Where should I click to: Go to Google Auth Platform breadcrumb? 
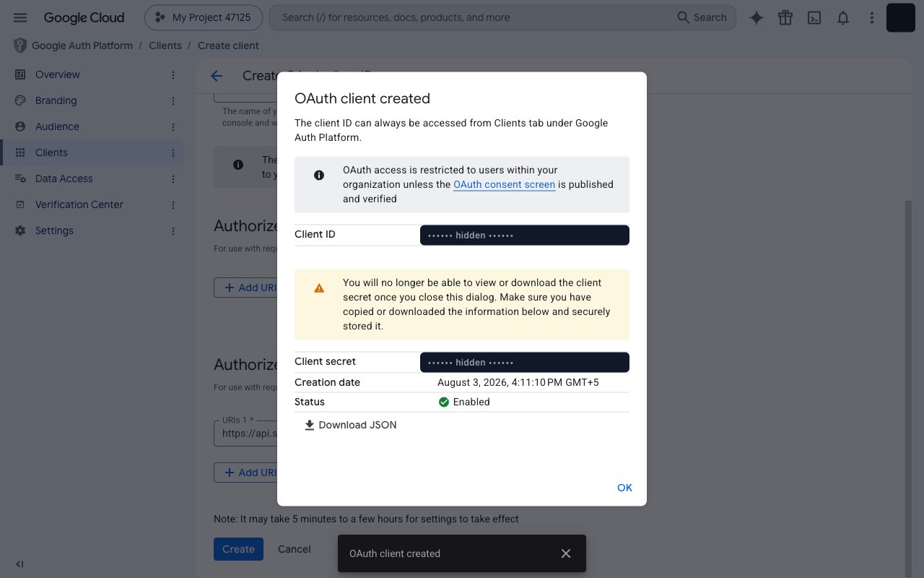click(x=82, y=46)
